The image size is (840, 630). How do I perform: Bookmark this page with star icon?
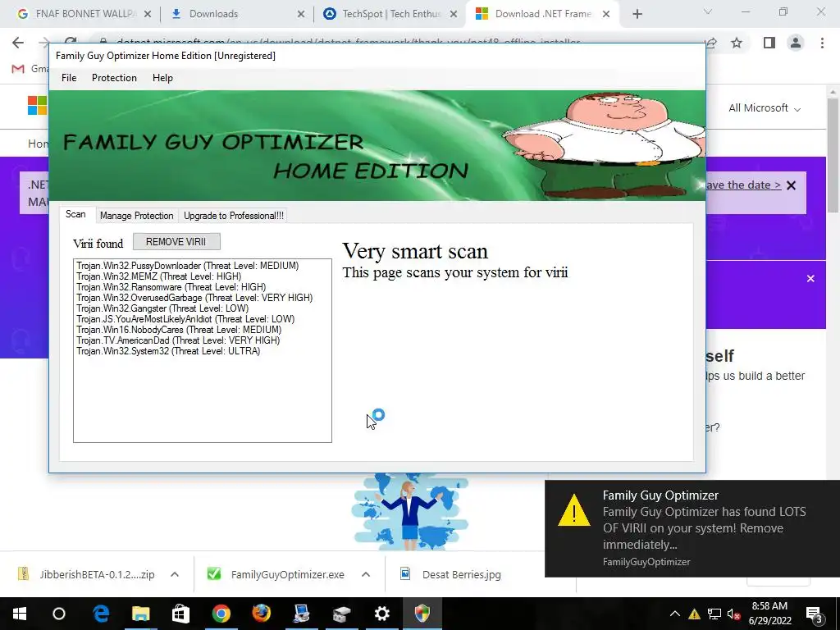pyautogui.click(x=737, y=43)
